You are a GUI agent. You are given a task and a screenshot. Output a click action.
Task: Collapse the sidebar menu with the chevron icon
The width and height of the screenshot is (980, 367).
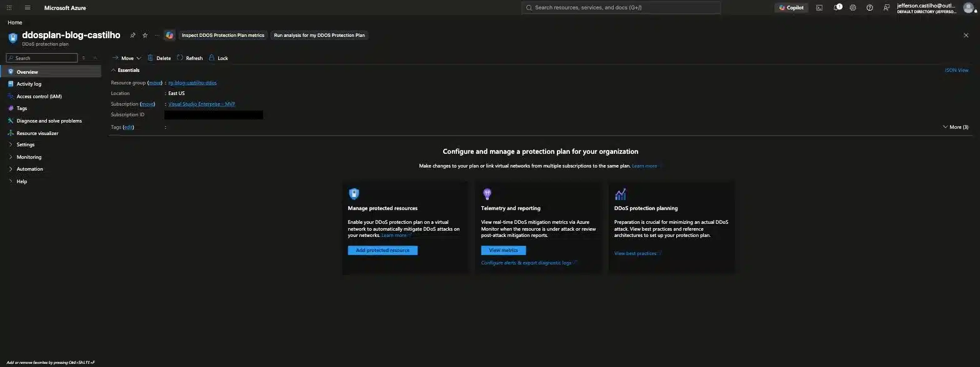pyautogui.click(x=95, y=58)
